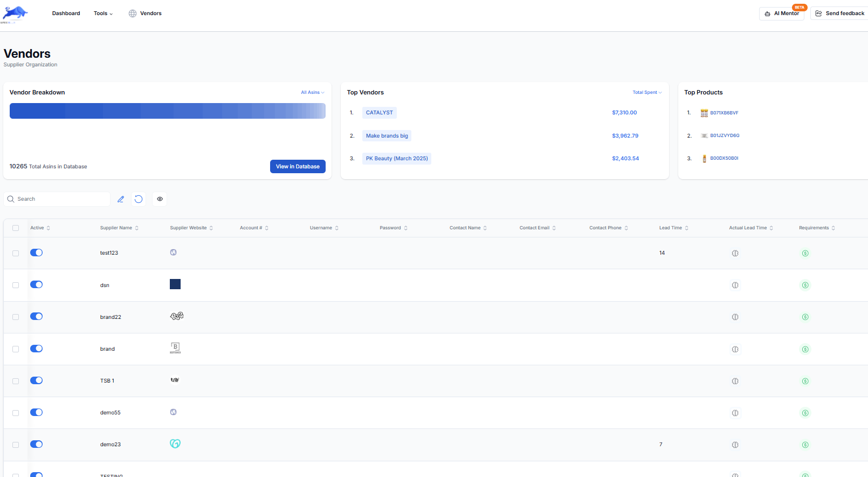Click the actual lead time icon for brand22

point(735,317)
